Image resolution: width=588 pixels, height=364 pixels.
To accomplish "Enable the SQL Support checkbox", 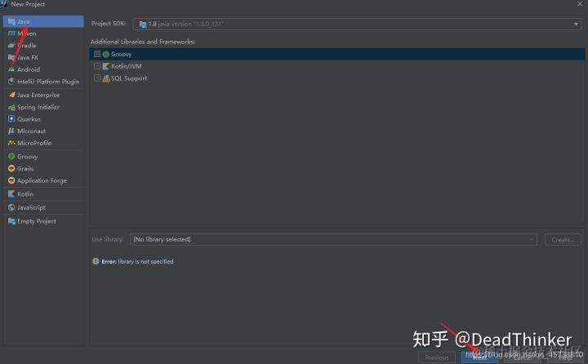I will point(97,78).
